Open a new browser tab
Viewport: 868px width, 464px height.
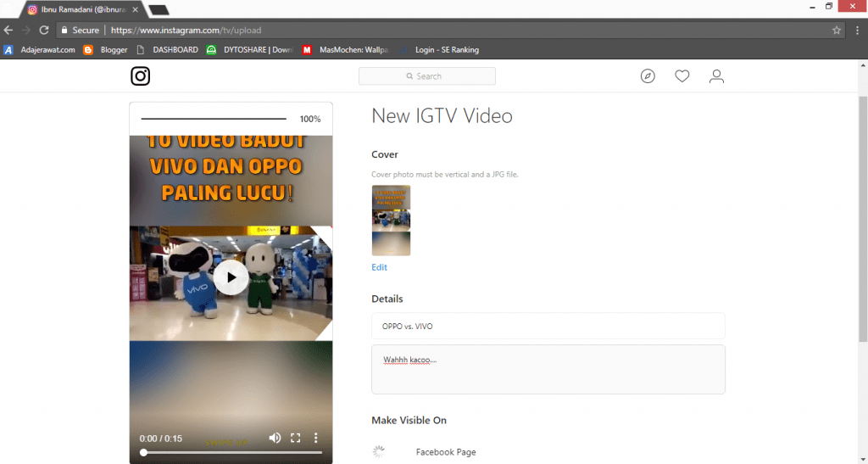pos(159,10)
